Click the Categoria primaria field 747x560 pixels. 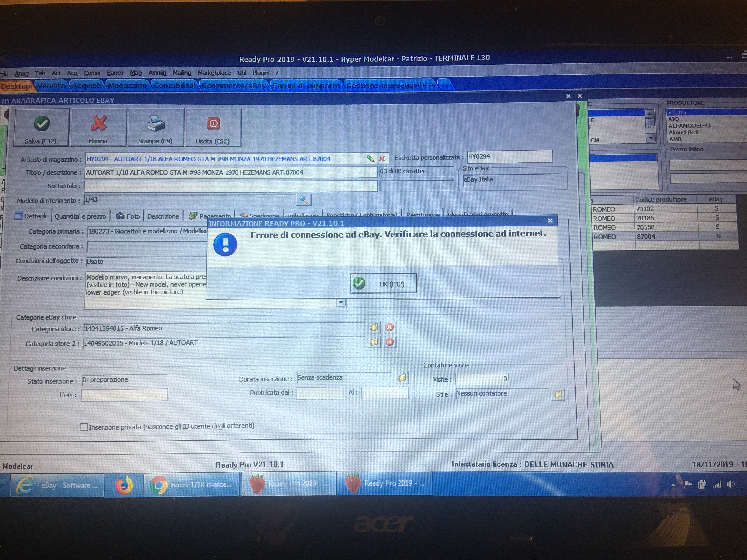147,231
